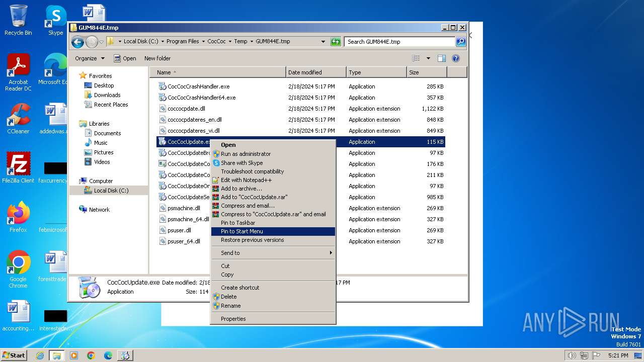Image resolution: width=644 pixels, height=362 pixels.
Task: Click the Windows Explorer taskbar icon
Action: point(57,355)
